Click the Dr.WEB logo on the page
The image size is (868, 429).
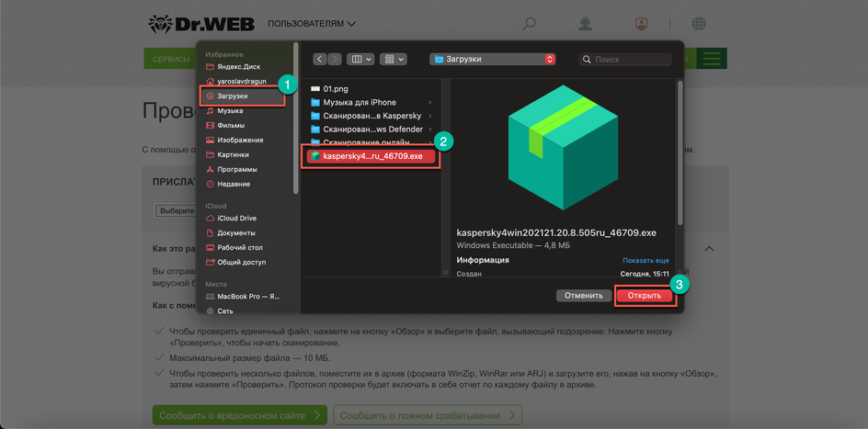(x=201, y=24)
